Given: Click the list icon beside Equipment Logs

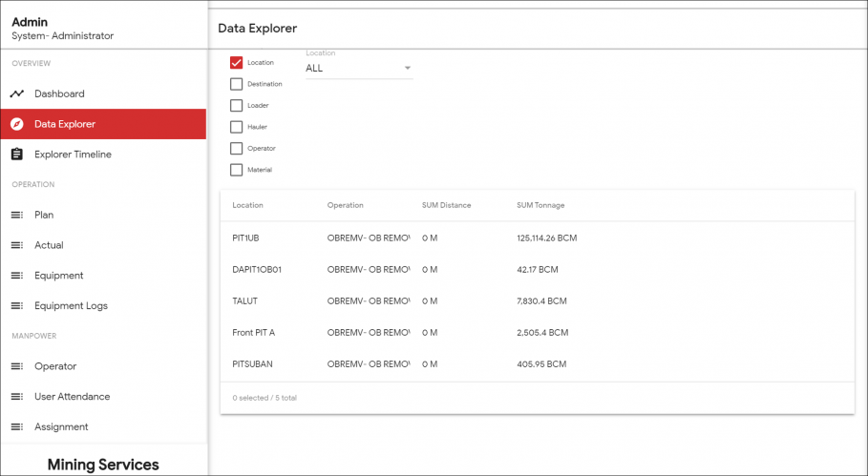Looking at the screenshot, I should click(16, 306).
